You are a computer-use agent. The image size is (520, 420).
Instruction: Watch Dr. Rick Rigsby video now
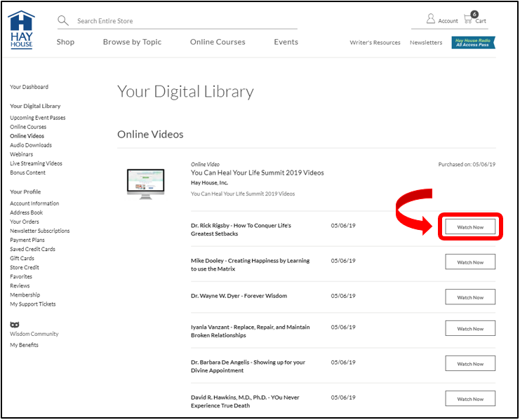tap(470, 227)
